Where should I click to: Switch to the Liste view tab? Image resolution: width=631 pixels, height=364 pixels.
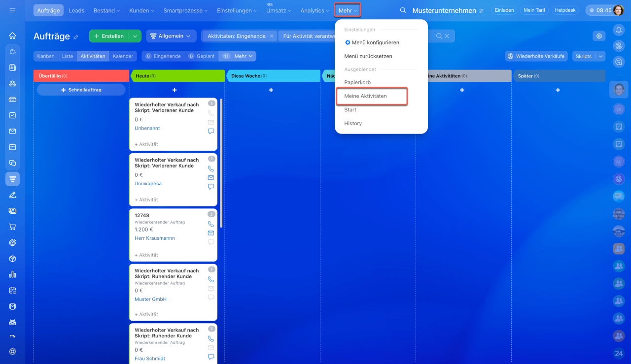pos(68,56)
